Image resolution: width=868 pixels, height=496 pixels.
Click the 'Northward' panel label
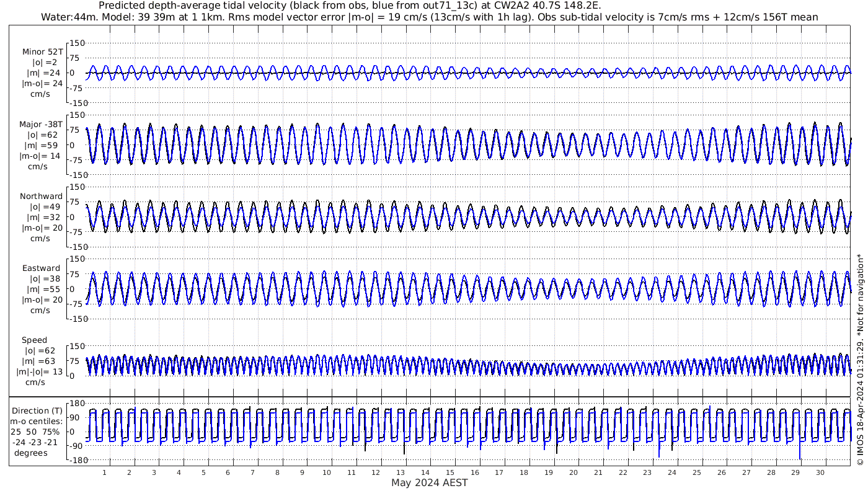(x=41, y=197)
